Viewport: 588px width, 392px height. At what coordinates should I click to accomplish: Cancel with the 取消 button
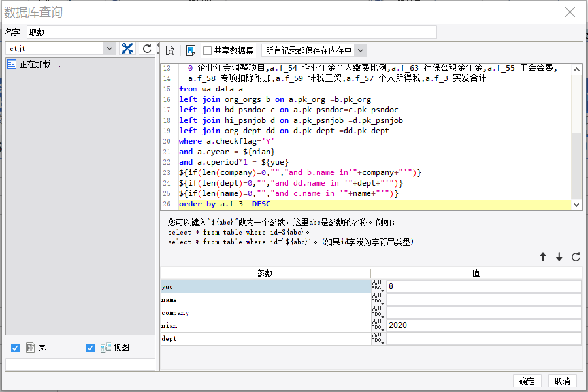[x=562, y=381]
